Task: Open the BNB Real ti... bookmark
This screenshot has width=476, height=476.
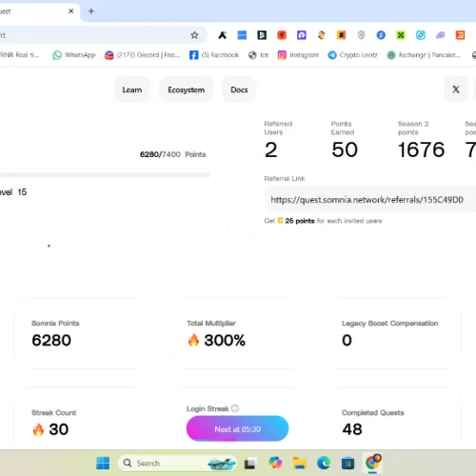Action: pyautogui.click(x=19, y=55)
